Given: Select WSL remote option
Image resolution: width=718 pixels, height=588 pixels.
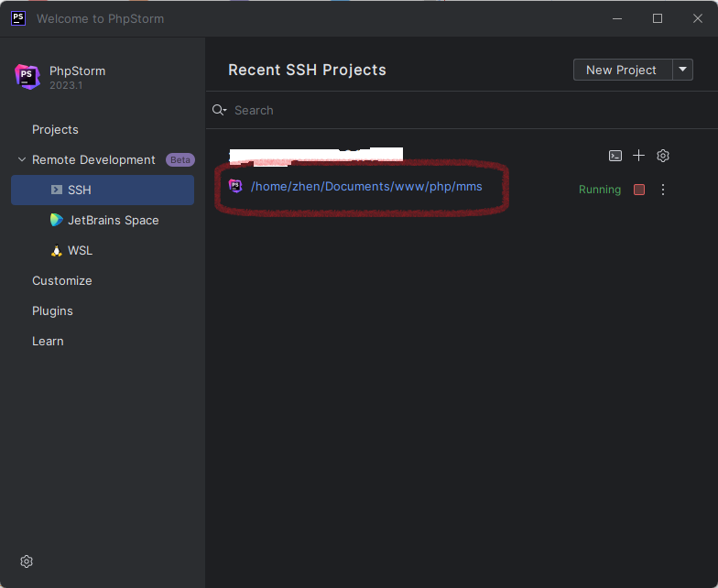Looking at the screenshot, I should click(80, 250).
